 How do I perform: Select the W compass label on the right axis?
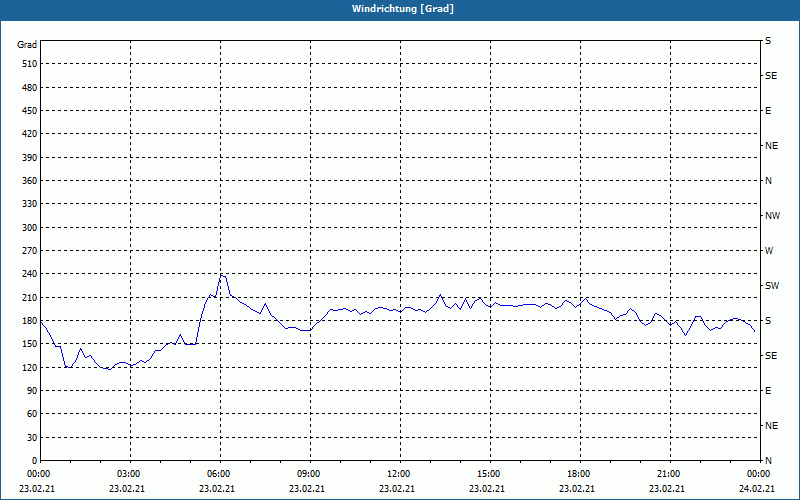point(769,251)
